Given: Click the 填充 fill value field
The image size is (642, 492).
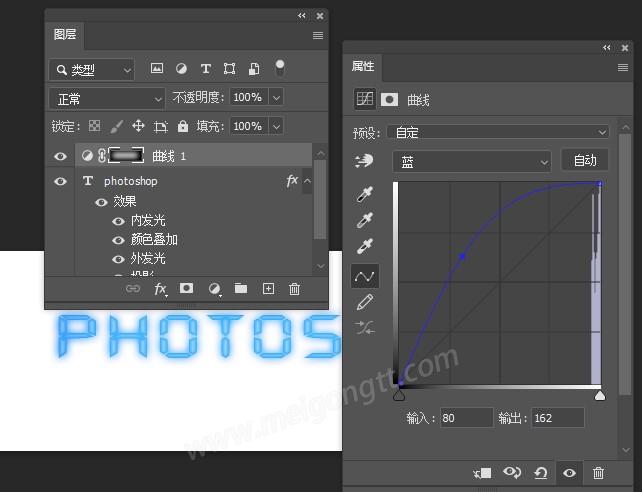Looking at the screenshot, I should pos(249,126).
